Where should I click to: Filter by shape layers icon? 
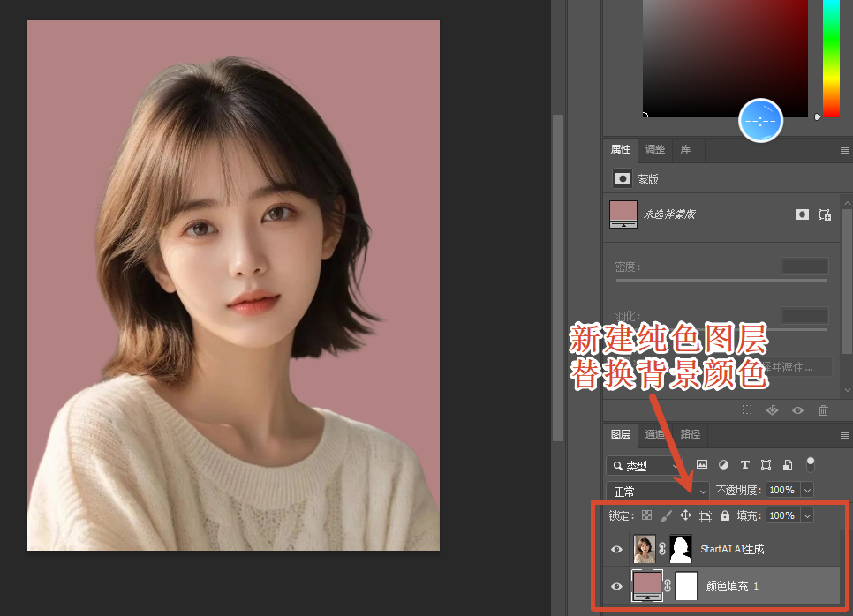tap(767, 465)
